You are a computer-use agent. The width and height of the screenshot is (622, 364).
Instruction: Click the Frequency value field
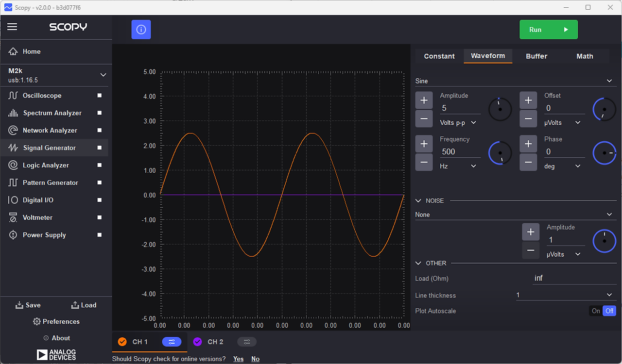click(460, 152)
